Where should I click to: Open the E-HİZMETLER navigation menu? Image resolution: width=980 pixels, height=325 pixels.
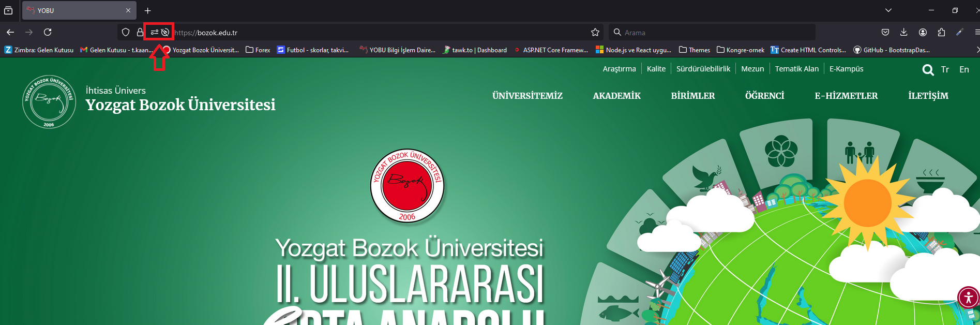[846, 96]
